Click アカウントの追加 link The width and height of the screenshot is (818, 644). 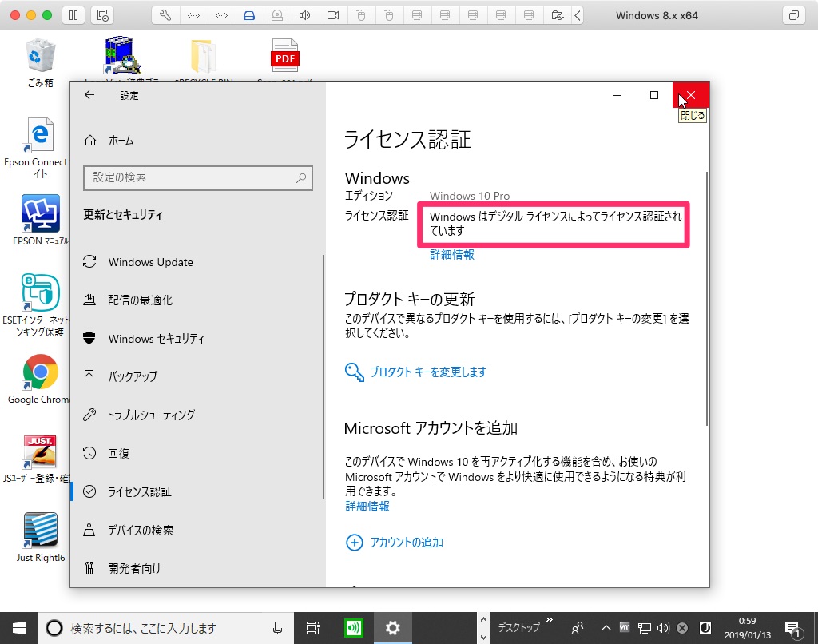(407, 543)
